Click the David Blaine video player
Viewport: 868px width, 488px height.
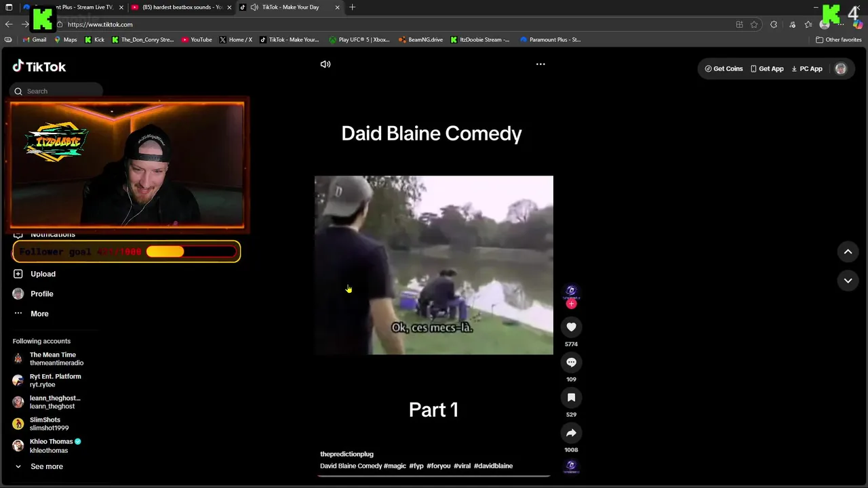click(434, 265)
